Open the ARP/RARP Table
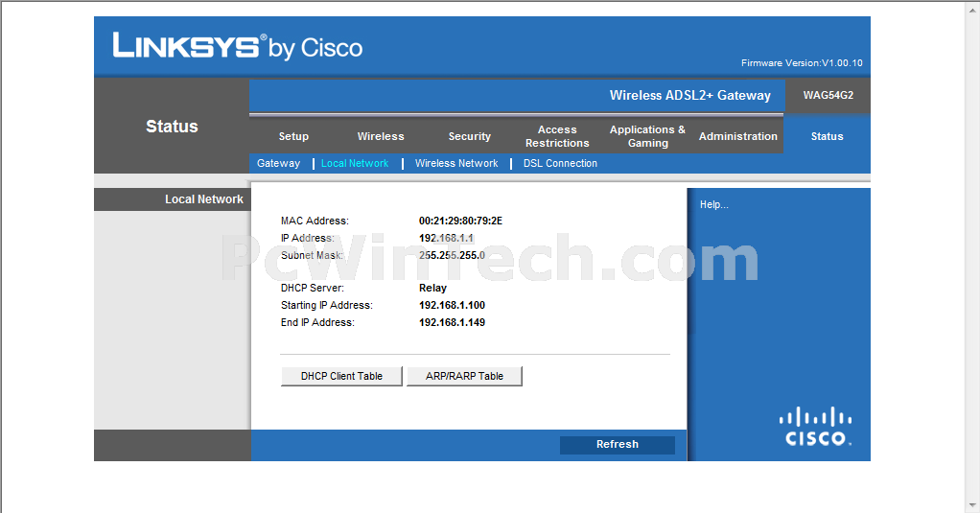This screenshot has height=513, width=980. click(x=464, y=376)
